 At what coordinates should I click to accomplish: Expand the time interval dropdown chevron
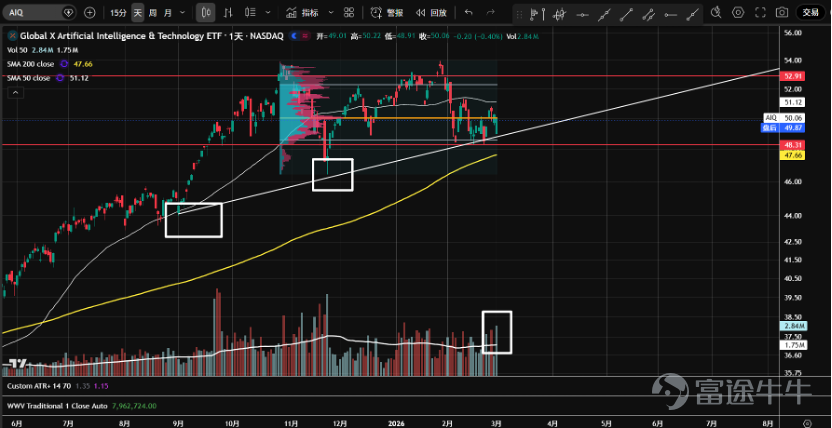click(183, 12)
